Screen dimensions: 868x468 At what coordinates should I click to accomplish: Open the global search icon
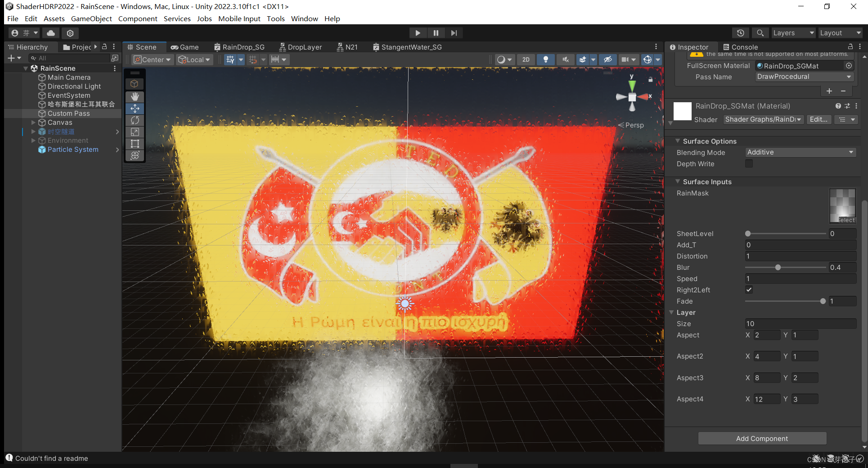point(760,33)
